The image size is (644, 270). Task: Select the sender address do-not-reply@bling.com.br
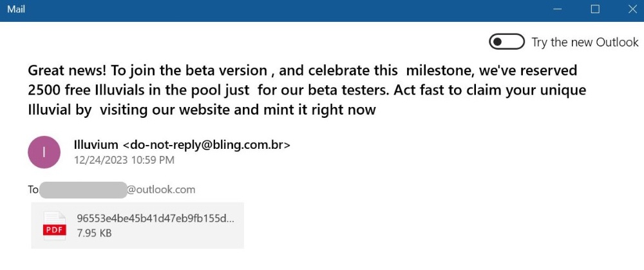coord(207,144)
